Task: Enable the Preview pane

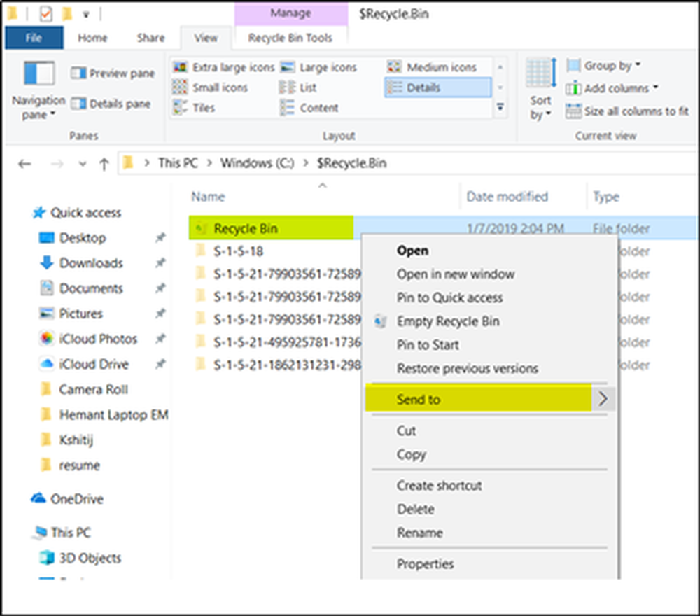Action: pyautogui.click(x=112, y=73)
